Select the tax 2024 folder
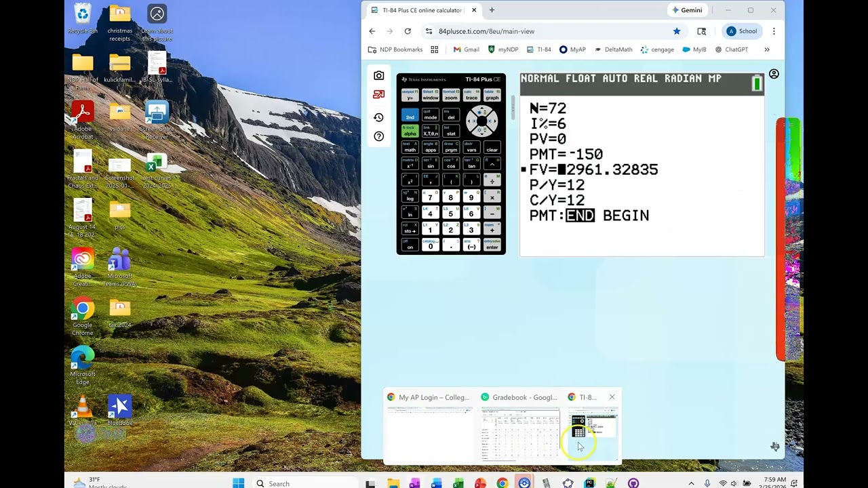Screen dimensions: 868x488 point(119,313)
